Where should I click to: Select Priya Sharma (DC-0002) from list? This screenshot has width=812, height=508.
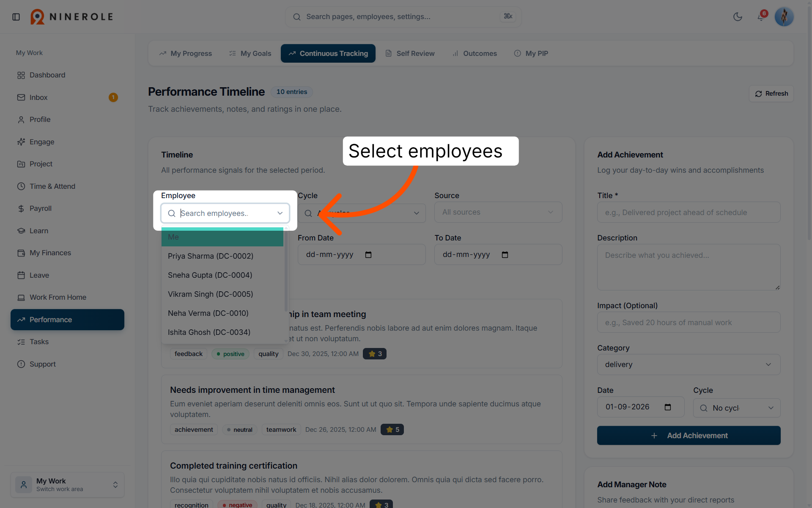coord(222,256)
